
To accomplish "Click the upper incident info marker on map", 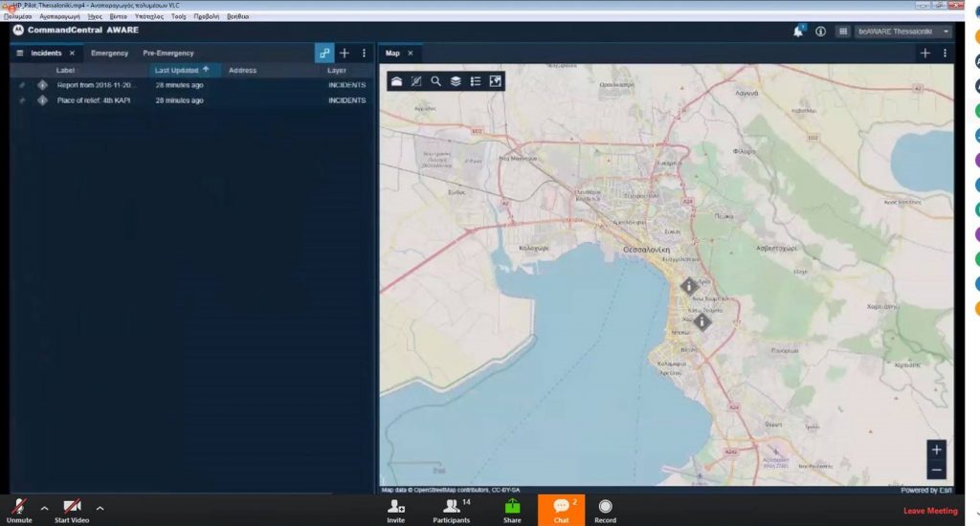I will 689,286.
